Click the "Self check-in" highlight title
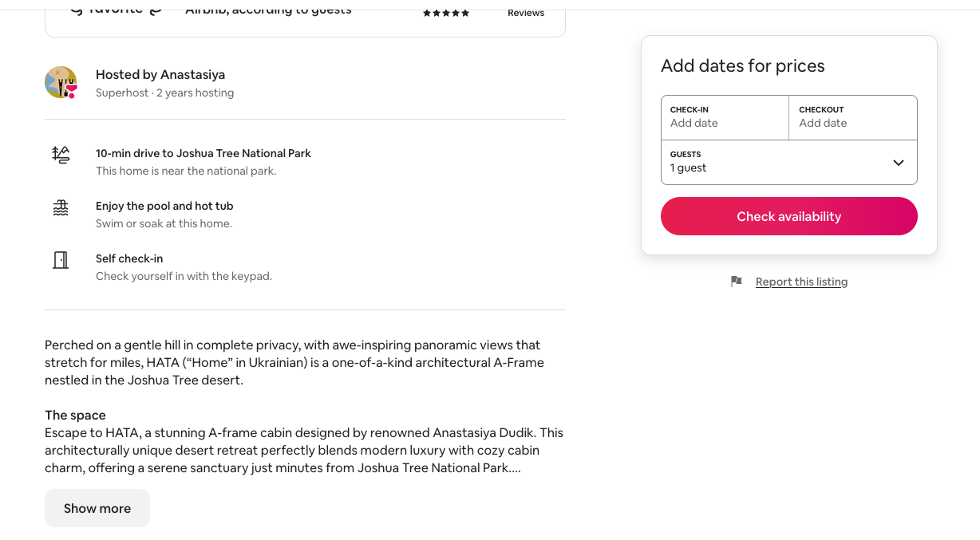Viewport: 980px width, 540px height. point(128,258)
